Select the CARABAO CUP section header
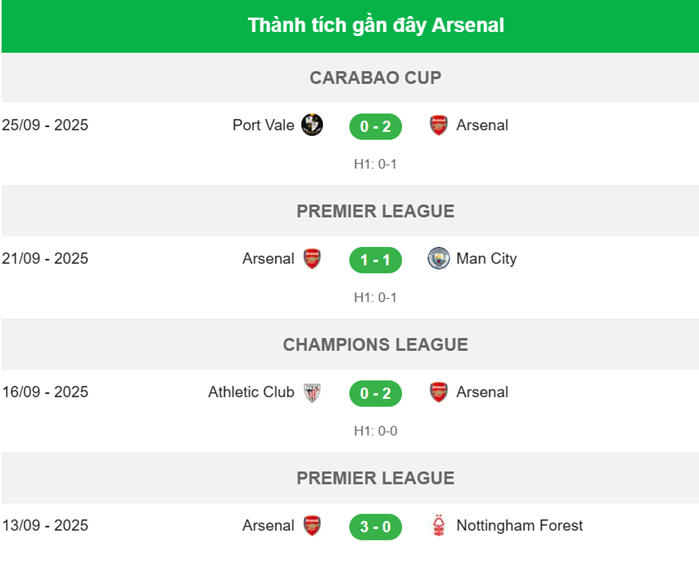Viewport: 699px width, 565px height. [375, 78]
